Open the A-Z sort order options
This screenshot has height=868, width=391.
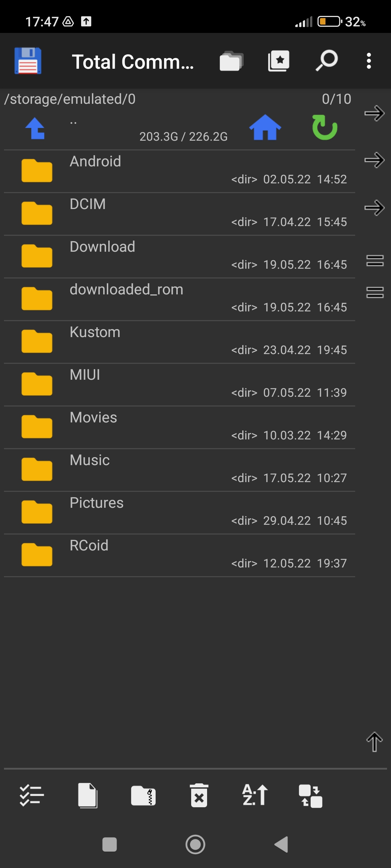coord(255,795)
